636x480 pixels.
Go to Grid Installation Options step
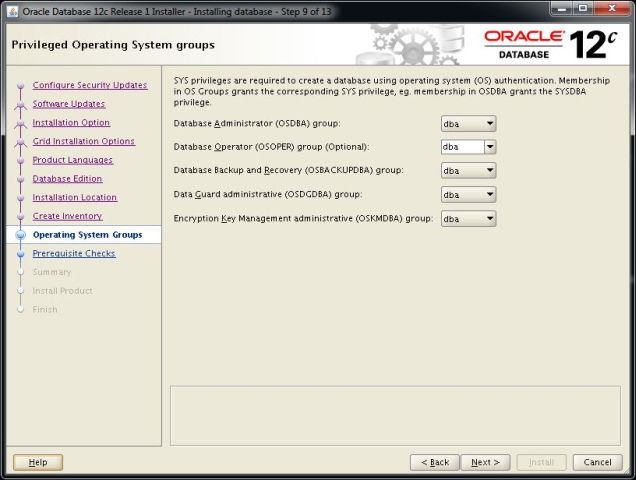[84, 141]
